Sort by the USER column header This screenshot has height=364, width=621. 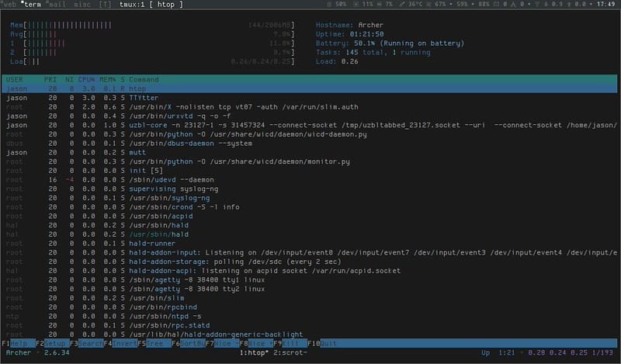[15, 80]
